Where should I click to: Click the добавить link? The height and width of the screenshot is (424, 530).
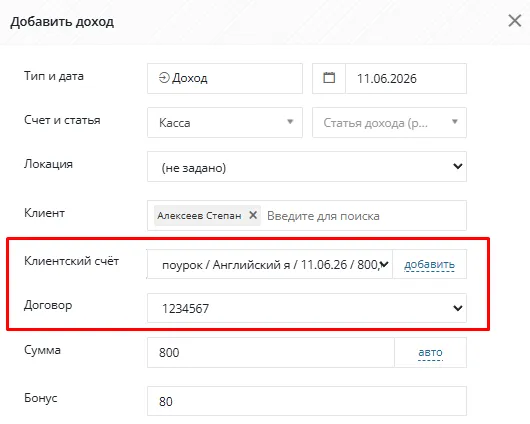click(x=429, y=264)
